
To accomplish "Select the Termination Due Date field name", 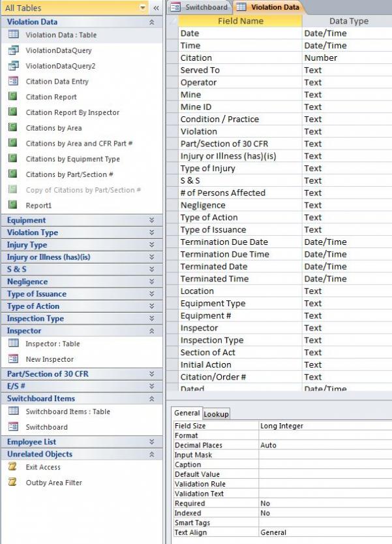I will 240,242.
